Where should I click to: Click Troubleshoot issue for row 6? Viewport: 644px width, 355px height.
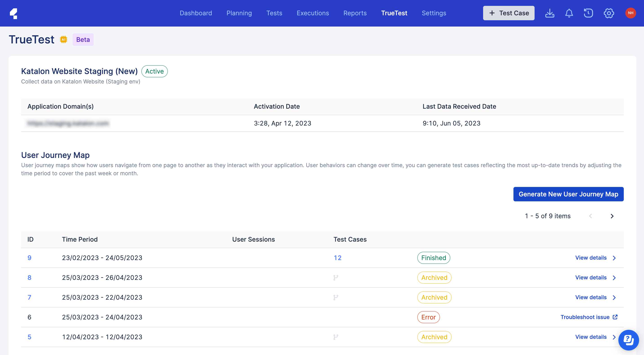(x=585, y=317)
